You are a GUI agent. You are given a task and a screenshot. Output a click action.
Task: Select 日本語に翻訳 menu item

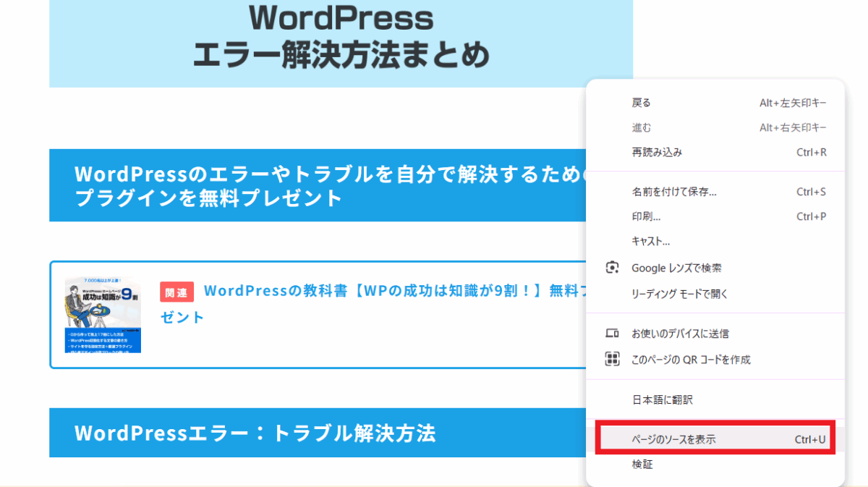[x=662, y=399]
